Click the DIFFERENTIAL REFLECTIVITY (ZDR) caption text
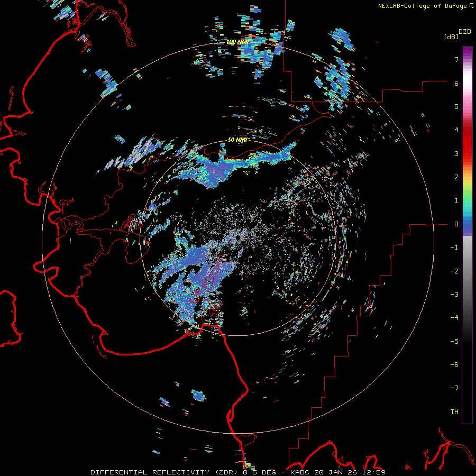Screen dimensions: 476x476 pyautogui.click(x=165, y=472)
